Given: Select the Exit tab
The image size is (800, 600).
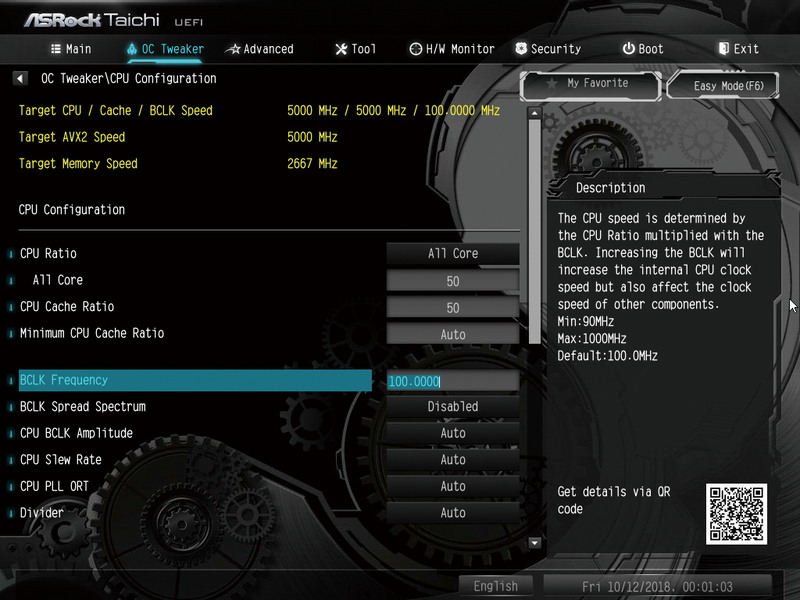Looking at the screenshot, I should tap(739, 49).
